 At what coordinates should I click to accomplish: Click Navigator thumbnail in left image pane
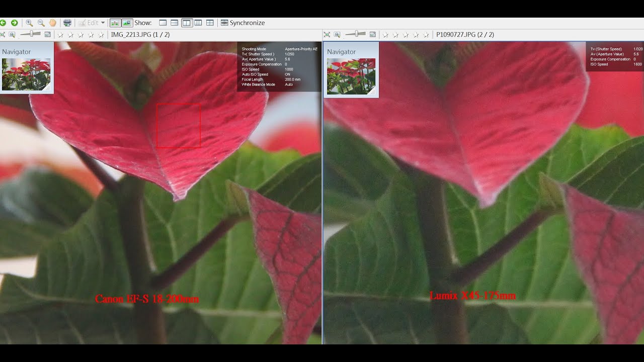(26, 74)
